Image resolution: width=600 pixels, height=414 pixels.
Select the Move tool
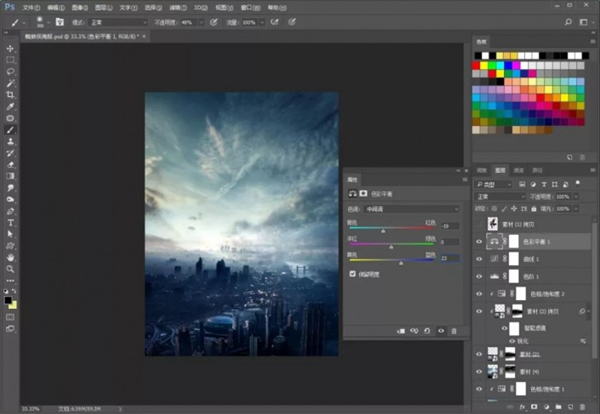pos(11,48)
